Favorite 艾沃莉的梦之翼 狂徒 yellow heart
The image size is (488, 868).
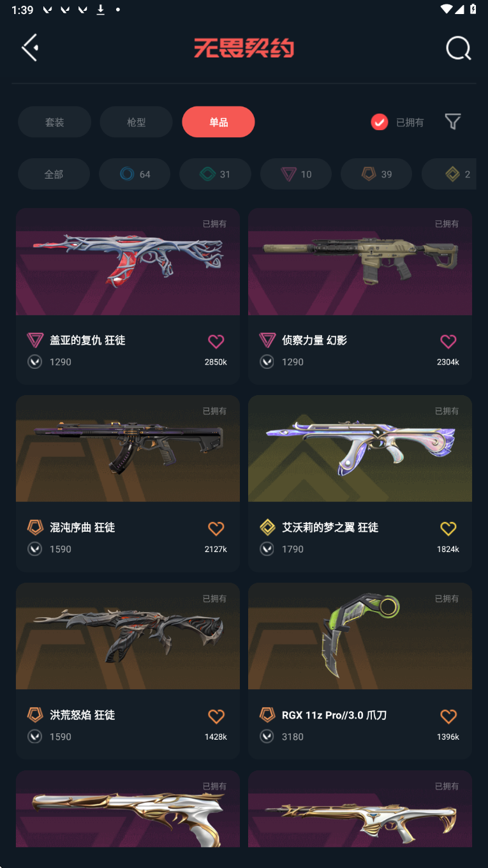point(448,528)
